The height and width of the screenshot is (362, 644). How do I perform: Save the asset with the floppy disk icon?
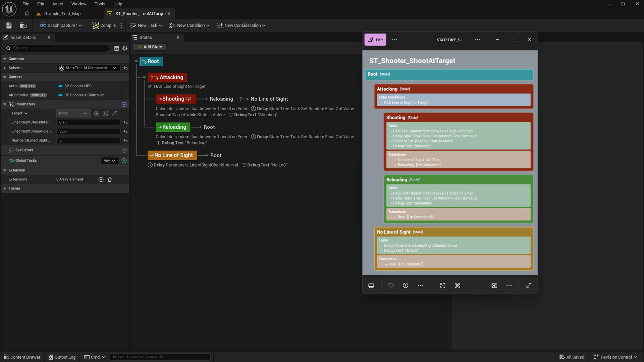[x=9, y=25]
